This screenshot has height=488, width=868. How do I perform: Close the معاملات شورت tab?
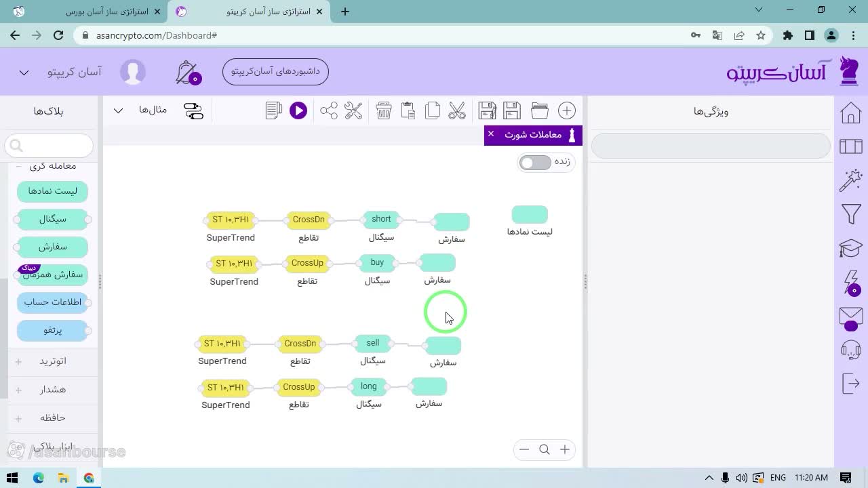tap(491, 134)
